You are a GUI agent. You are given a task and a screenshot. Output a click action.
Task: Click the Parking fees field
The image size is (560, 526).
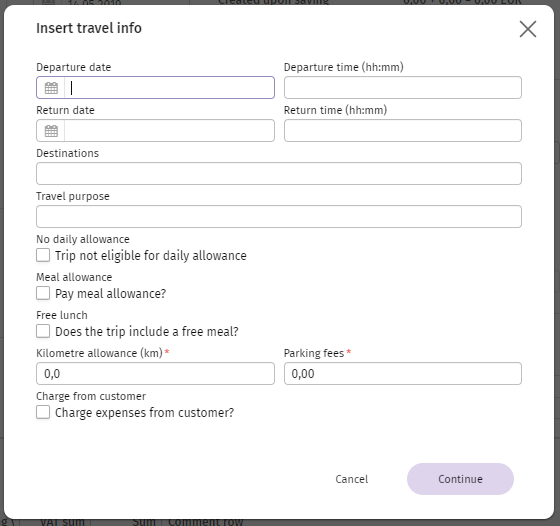[x=402, y=374]
